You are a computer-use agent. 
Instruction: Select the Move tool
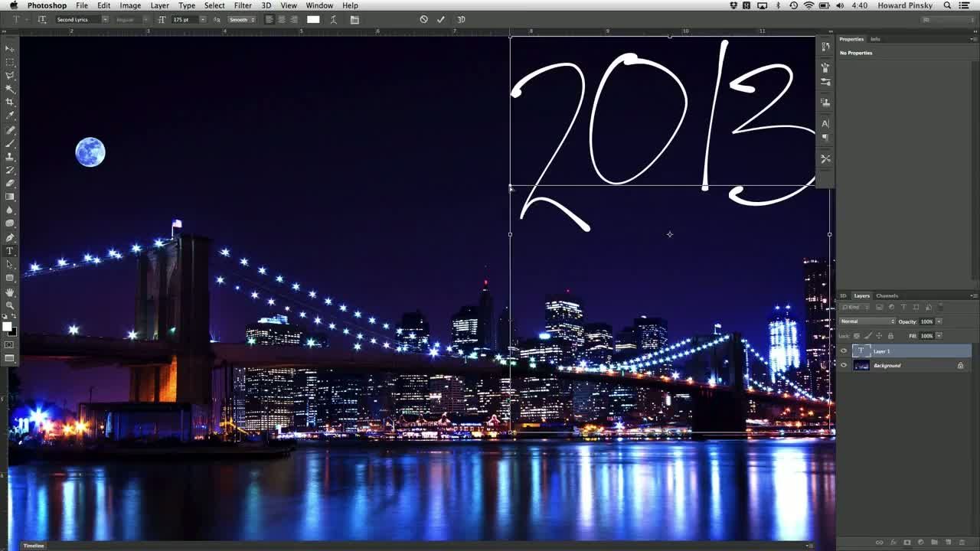click(10, 48)
